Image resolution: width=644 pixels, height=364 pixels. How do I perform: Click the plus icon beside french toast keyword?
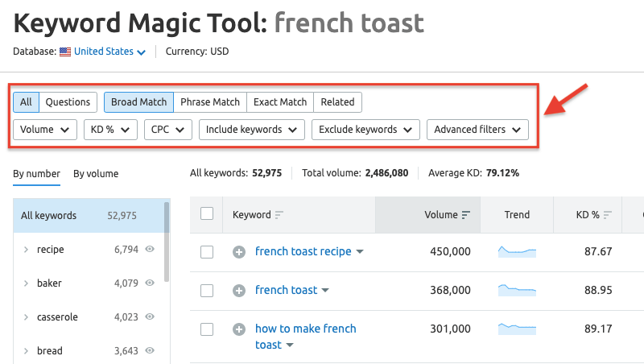(x=239, y=291)
